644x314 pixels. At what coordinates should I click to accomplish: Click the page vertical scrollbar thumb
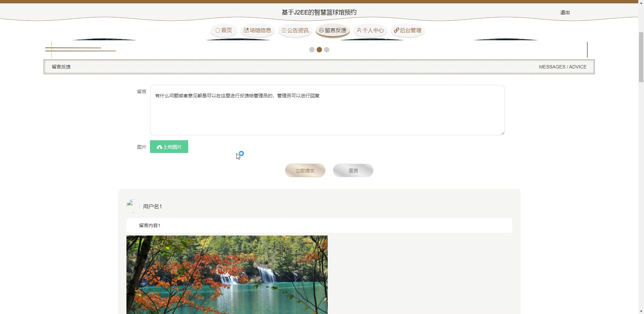641,57
